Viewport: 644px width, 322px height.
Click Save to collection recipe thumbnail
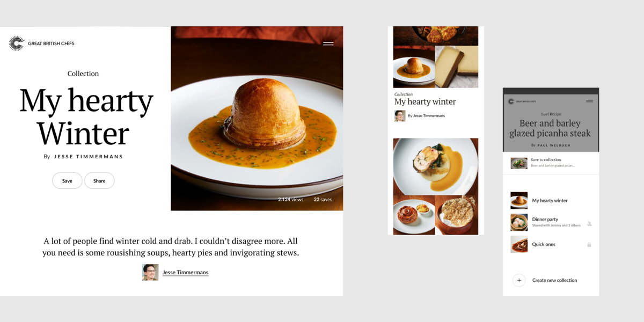coord(519,163)
